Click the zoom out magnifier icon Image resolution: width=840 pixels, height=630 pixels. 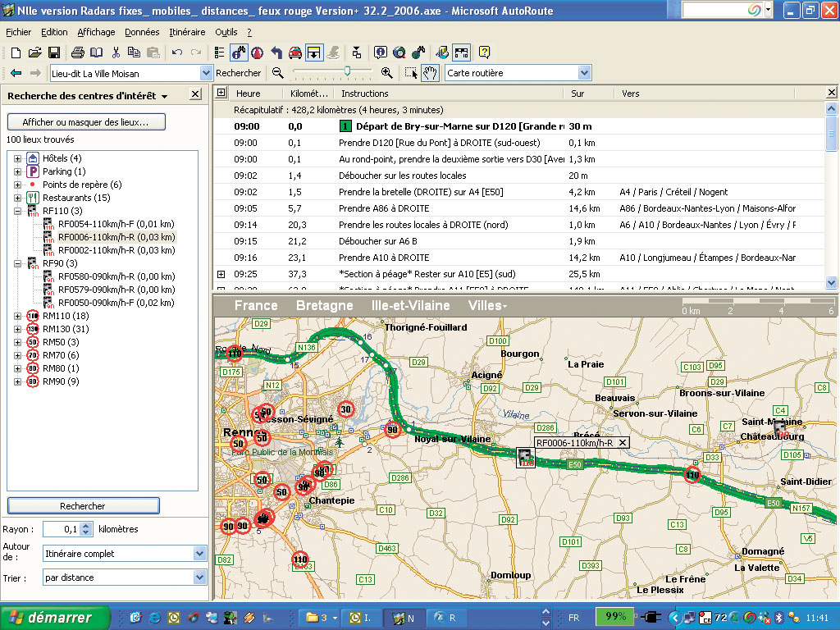278,73
